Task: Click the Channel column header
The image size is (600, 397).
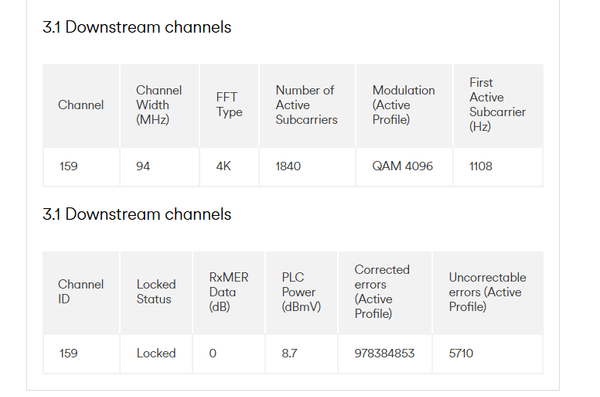Action: pos(81,105)
